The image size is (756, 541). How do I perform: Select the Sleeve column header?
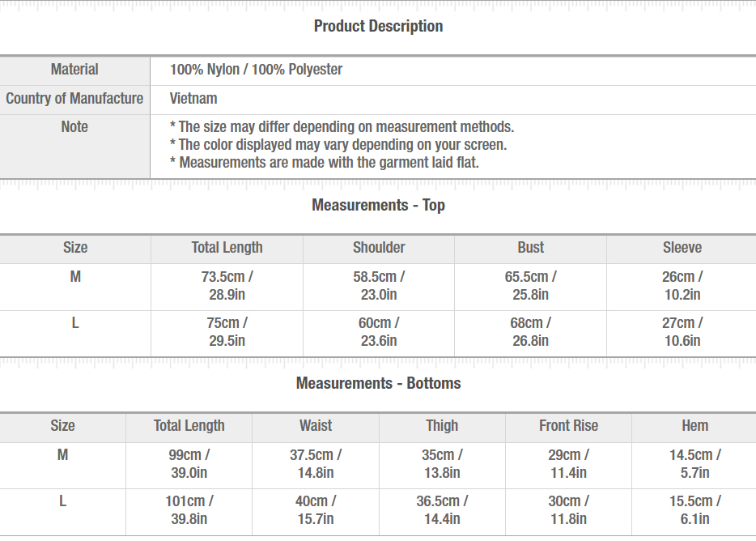(x=682, y=248)
